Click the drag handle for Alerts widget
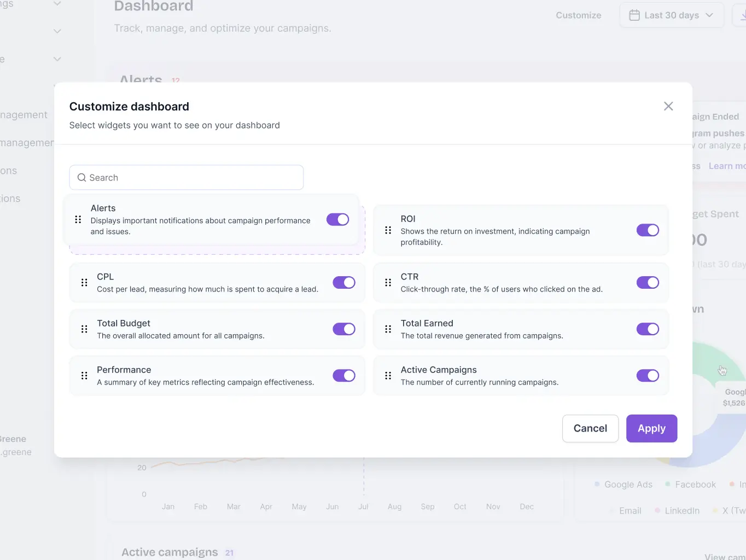This screenshot has width=746, height=560. [x=78, y=219]
